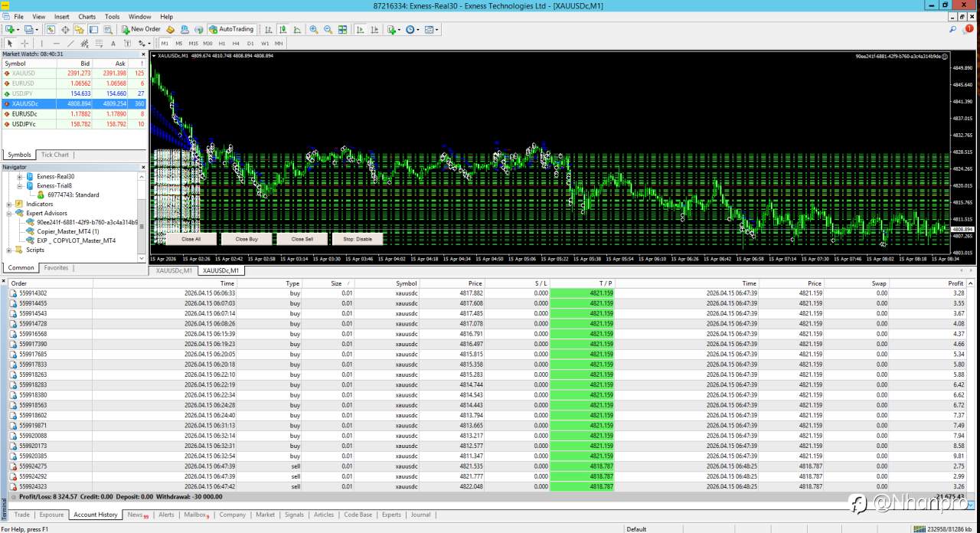Image resolution: width=980 pixels, height=533 pixels.
Task: Click the Close Sell chart button
Action: [x=302, y=239]
